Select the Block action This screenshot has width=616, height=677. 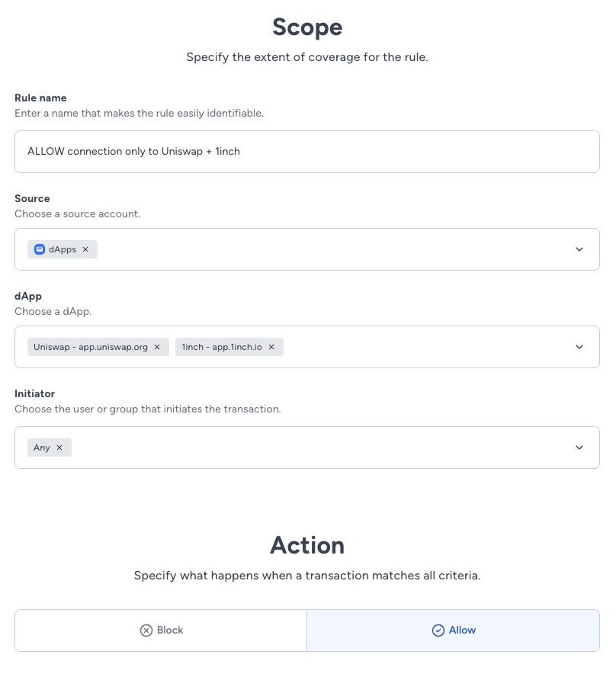click(x=161, y=630)
